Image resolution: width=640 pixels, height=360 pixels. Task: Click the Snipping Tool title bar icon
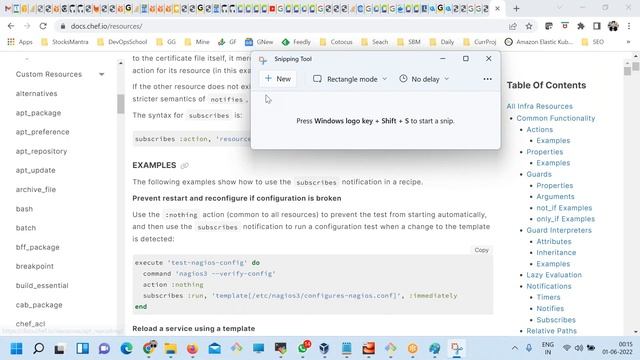263,60
